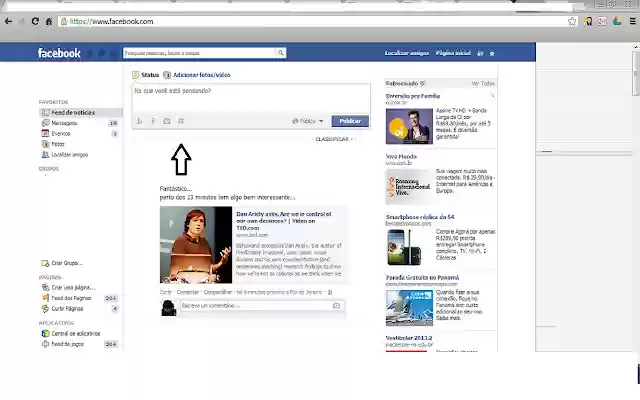
Task: Open Feed das Páginas link
Action: [71, 298]
